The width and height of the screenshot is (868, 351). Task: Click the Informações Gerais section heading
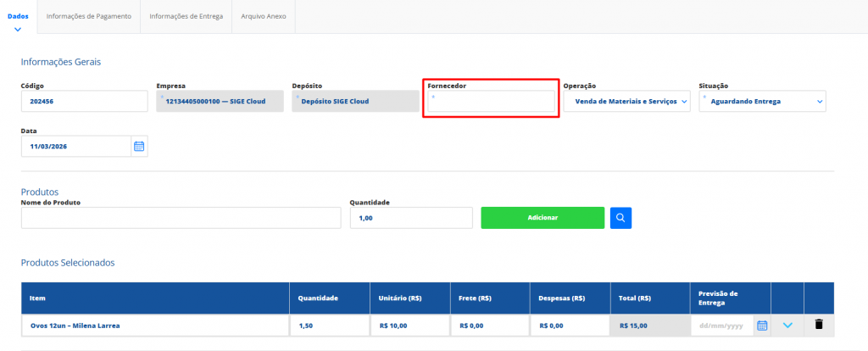coord(61,62)
